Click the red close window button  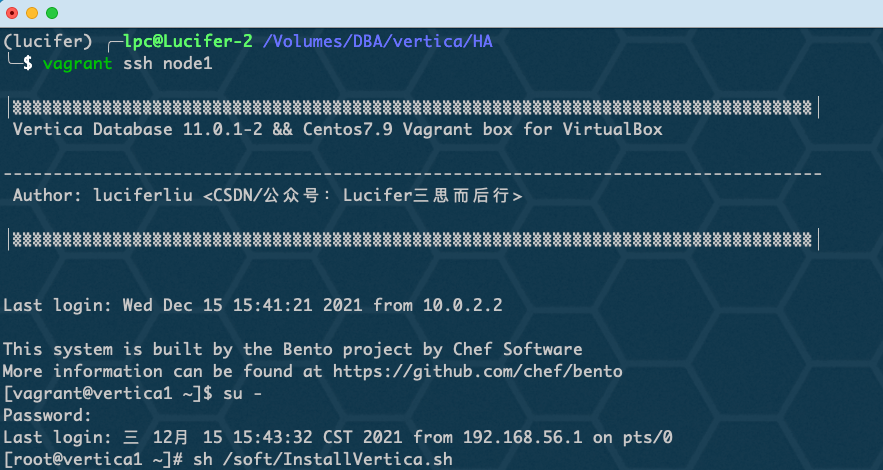tap(12, 13)
